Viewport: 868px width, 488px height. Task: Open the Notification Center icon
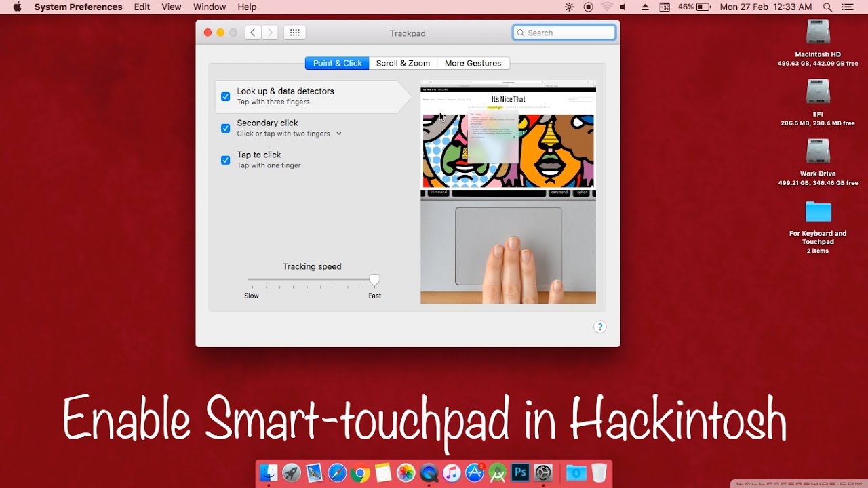(x=848, y=7)
